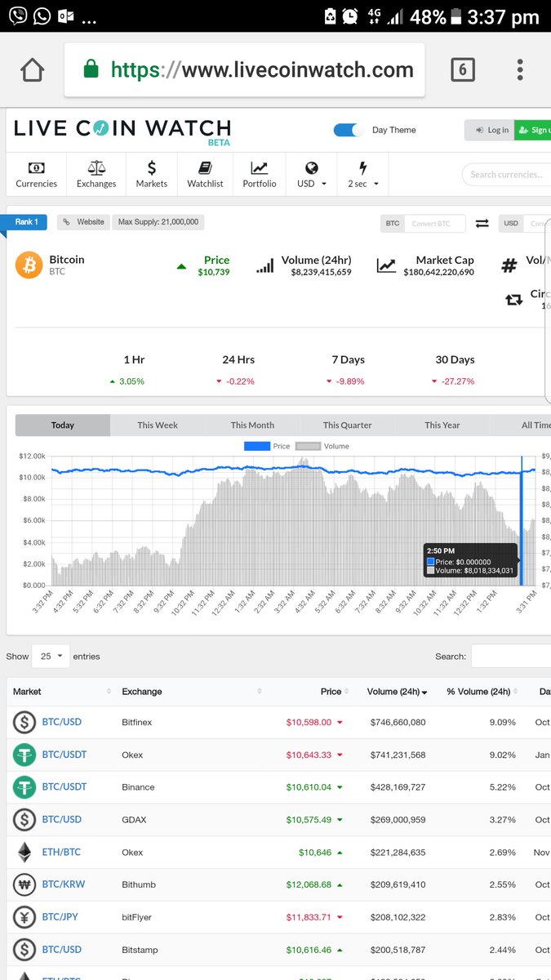Click the Okex BTC/USDT Tether icon
The height and width of the screenshot is (980, 551).
[x=24, y=755]
